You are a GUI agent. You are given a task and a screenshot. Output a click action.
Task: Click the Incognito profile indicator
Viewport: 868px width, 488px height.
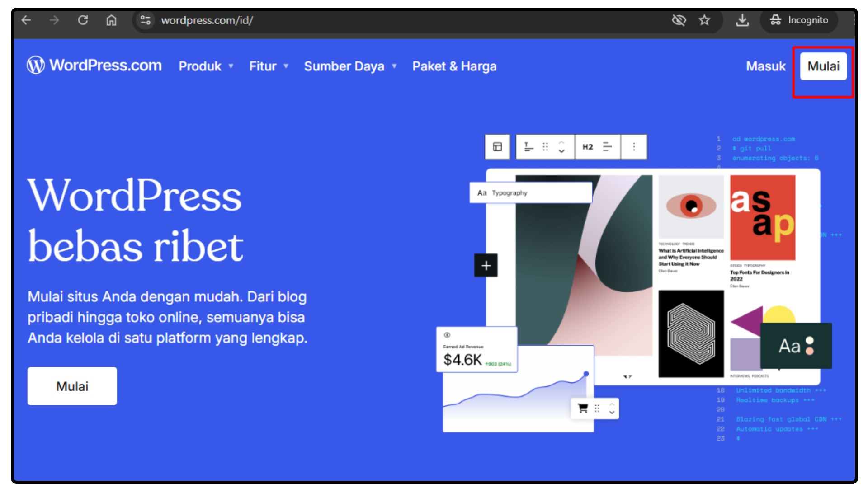pyautogui.click(x=799, y=20)
